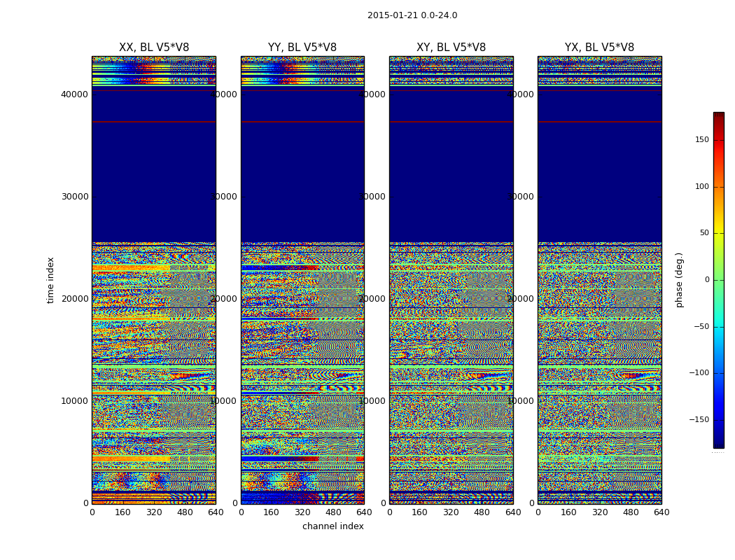Click the plot title '2015-01-21 0.0-24.0'
The height and width of the screenshot is (560, 735).
click(412, 15)
